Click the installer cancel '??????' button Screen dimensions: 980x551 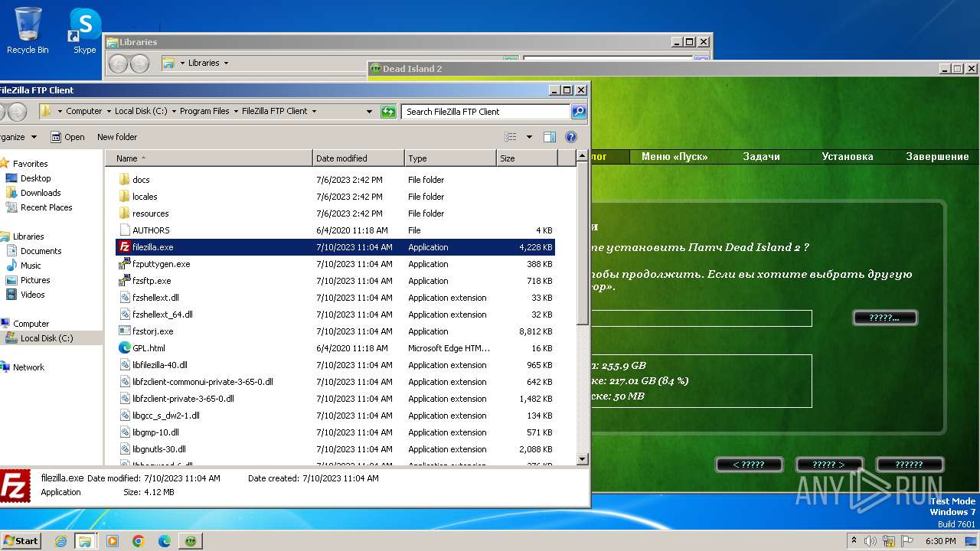909,465
